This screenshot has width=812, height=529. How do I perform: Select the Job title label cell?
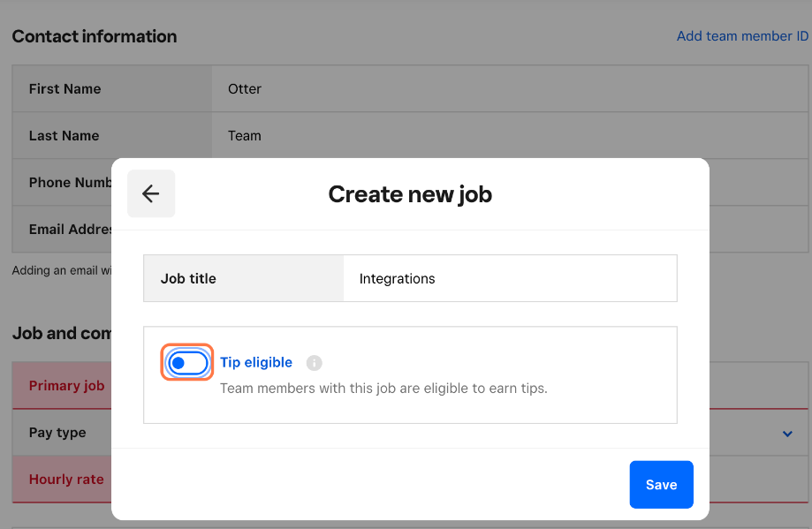pyautogui.click(x=243, y=278)
